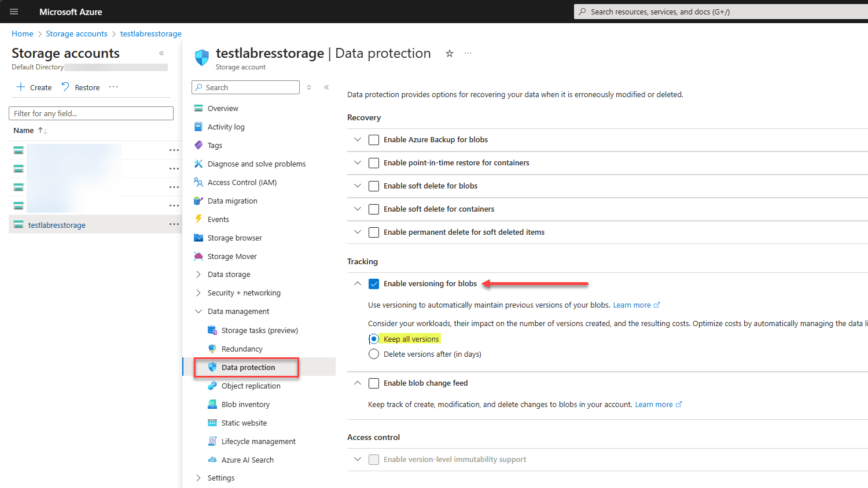Check Enable soft delete for blobs
The height and width of the screenshot is (488, 868).
coord(374,186)
